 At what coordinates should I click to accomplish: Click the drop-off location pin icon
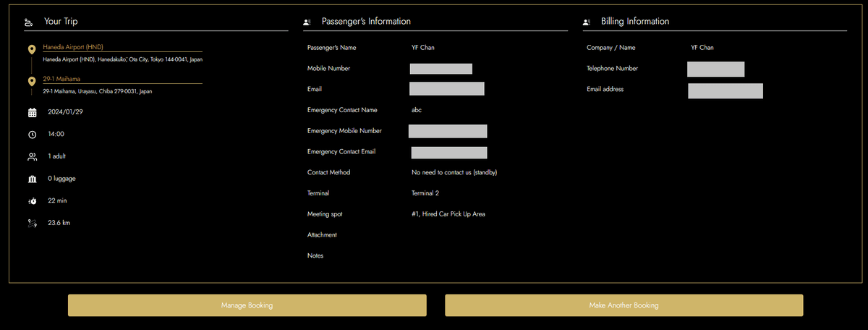click(x=31, y=82)
